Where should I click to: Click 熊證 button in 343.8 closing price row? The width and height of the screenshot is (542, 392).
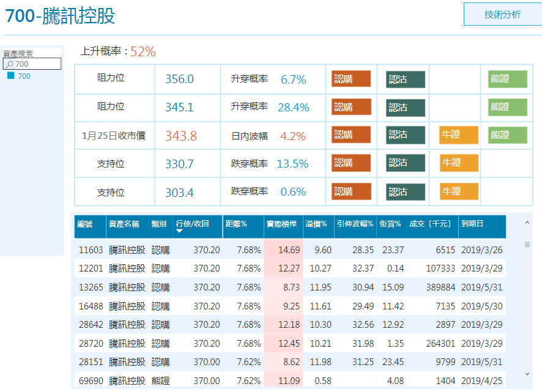[507, 135]
